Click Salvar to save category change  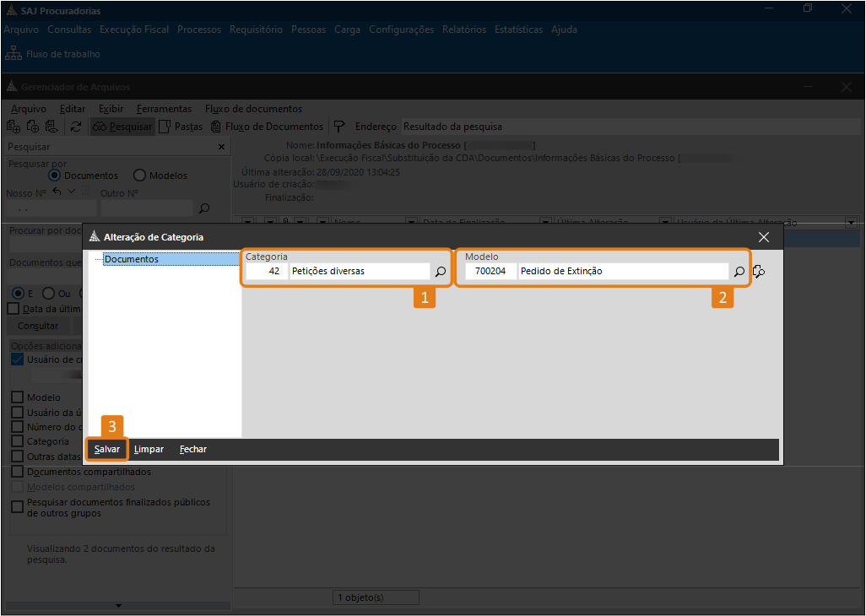pyautogui.click(x=107, y=449)
